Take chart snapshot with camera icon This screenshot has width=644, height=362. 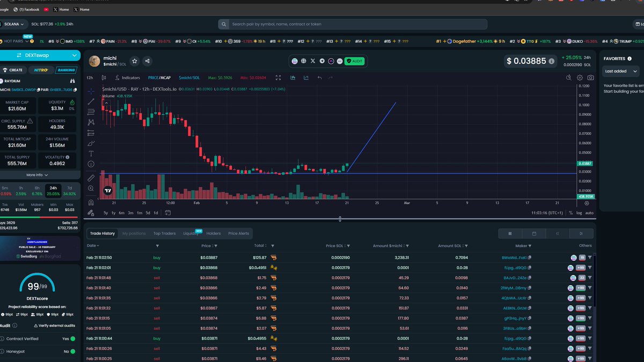pyautogui.click(x=590, y=78)
